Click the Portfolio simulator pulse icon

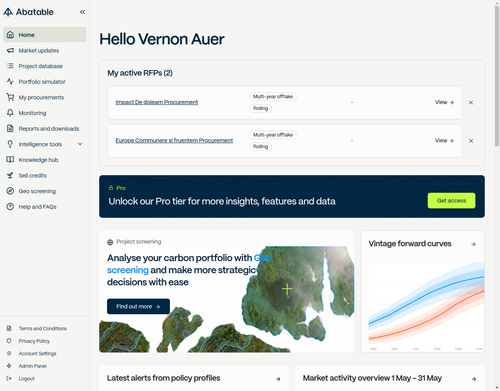10,82
